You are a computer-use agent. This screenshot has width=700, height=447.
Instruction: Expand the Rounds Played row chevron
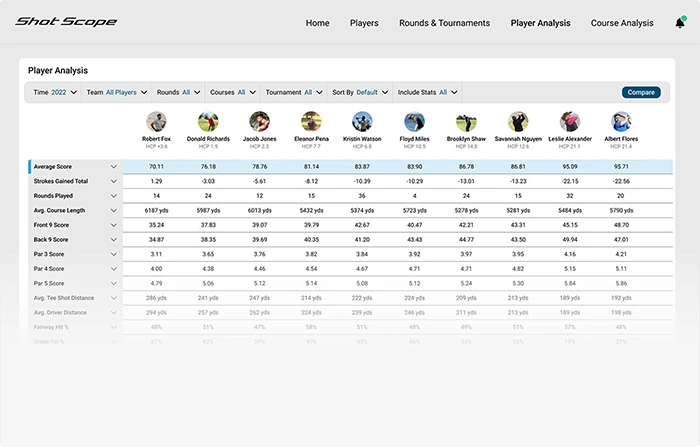(113, 196)
